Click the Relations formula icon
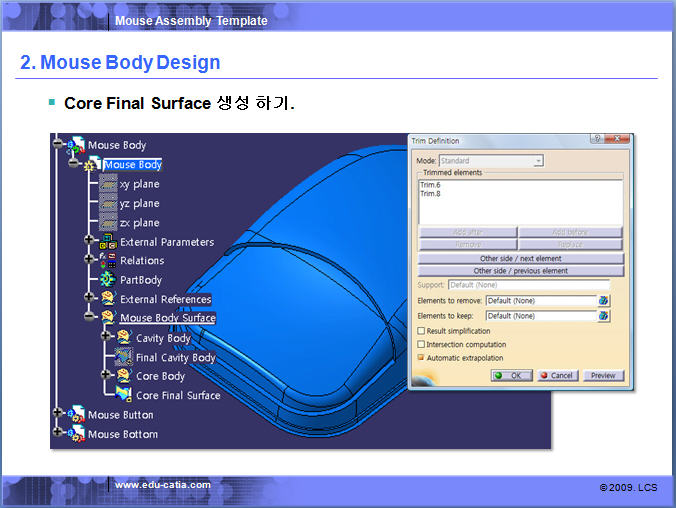The height and width of the screenshot is (508, 676). 108,261
